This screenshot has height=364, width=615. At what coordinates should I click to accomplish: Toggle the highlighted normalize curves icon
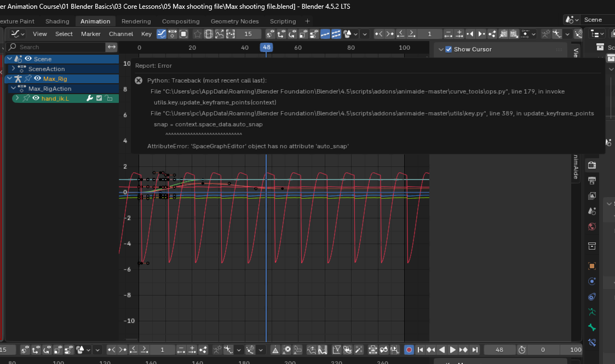click(x=325, y=34)
